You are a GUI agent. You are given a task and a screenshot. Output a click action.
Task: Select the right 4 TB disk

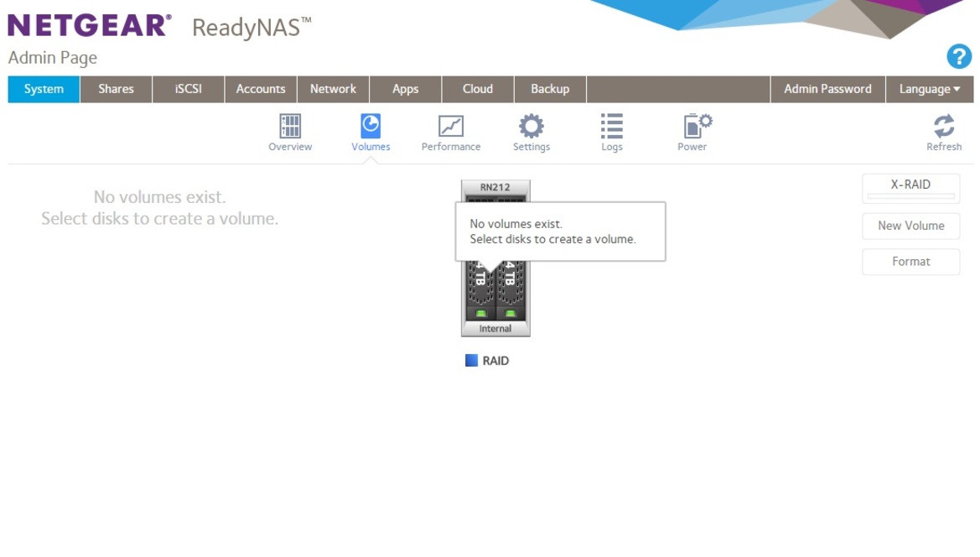(x=510, y=291)
